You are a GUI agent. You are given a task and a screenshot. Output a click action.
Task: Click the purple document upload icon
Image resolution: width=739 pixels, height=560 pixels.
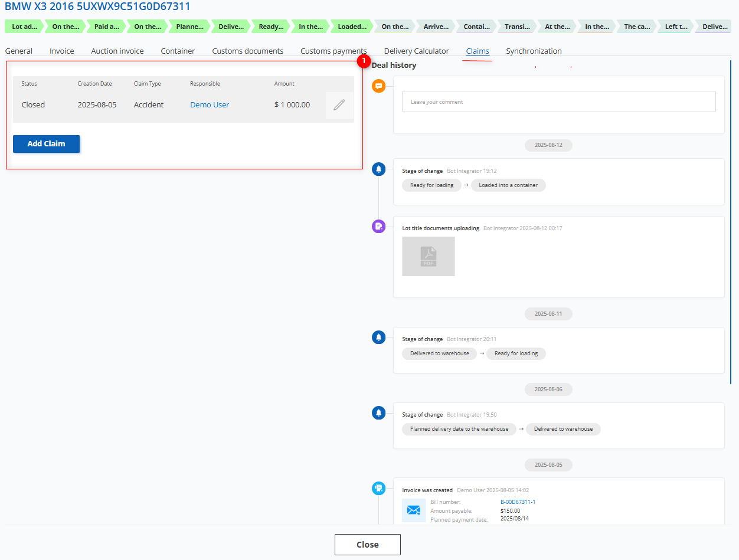click(x=379, y=226)
